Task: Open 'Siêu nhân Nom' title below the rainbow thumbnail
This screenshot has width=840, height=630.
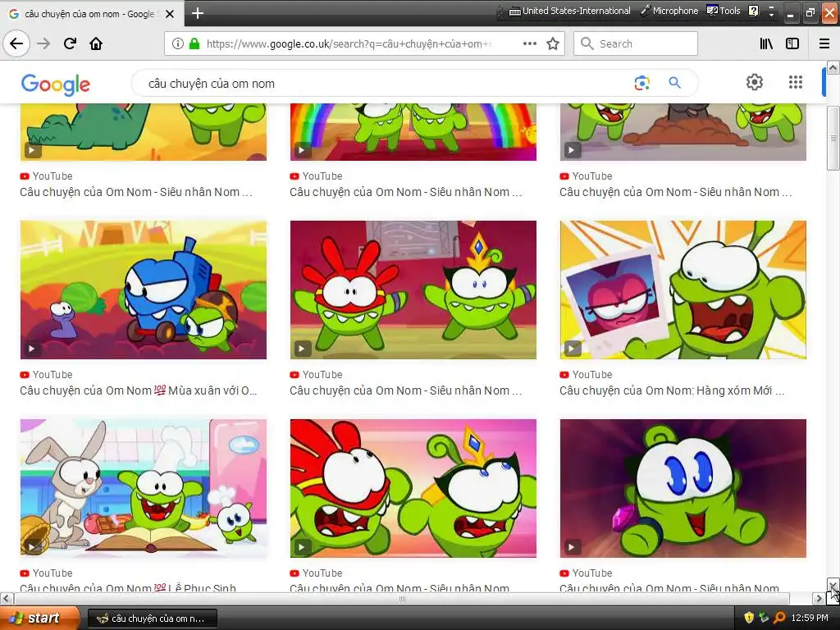Action: pyautogui.click(x=405, y=192)
